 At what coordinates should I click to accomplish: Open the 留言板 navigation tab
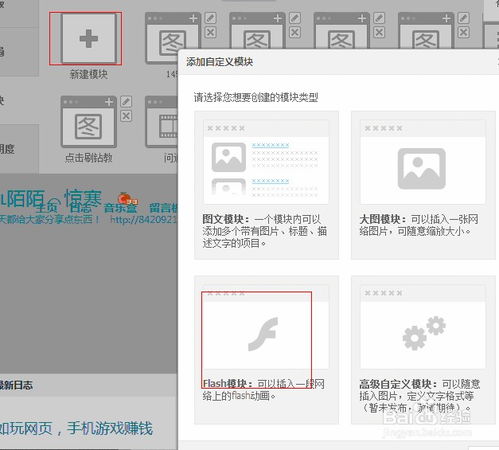pos(163,208)
